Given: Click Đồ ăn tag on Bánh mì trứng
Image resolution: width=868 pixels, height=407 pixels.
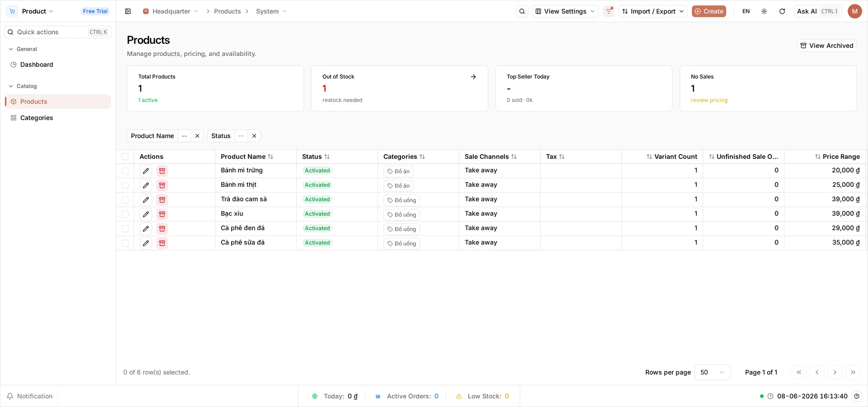Looking at the screenshot, I should [x=398, y=171].
